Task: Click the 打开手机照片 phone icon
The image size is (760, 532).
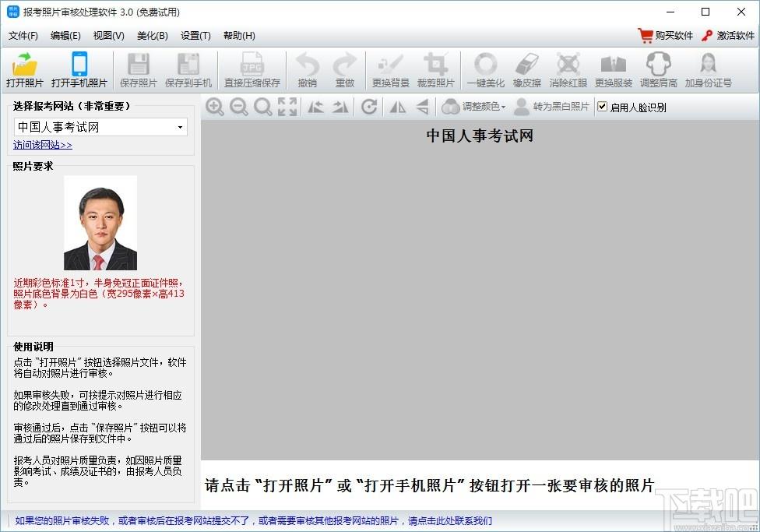Action: point(79,64)
